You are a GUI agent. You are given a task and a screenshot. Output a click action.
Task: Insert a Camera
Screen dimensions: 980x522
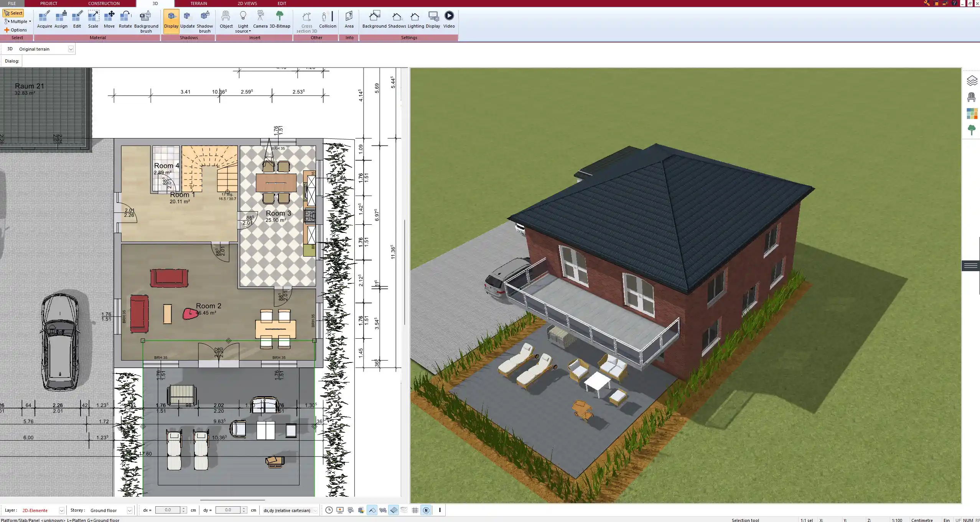tap(260, 20)
